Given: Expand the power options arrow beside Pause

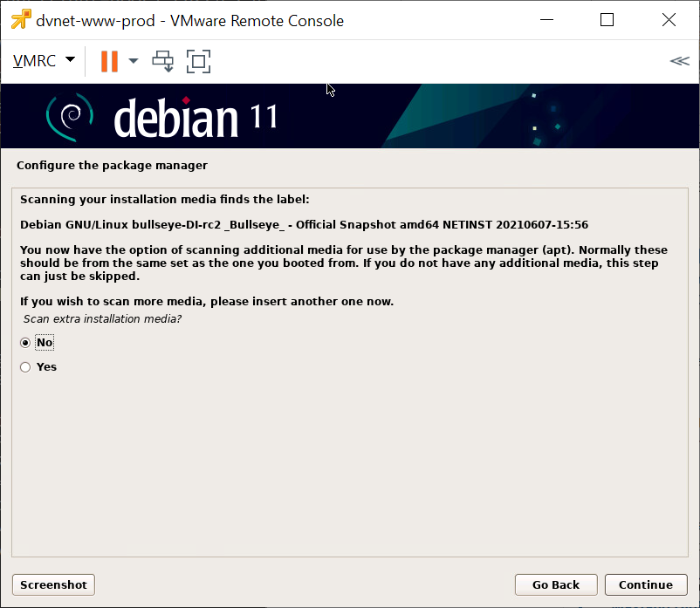Looking at the screenshot, I should 134,61.
